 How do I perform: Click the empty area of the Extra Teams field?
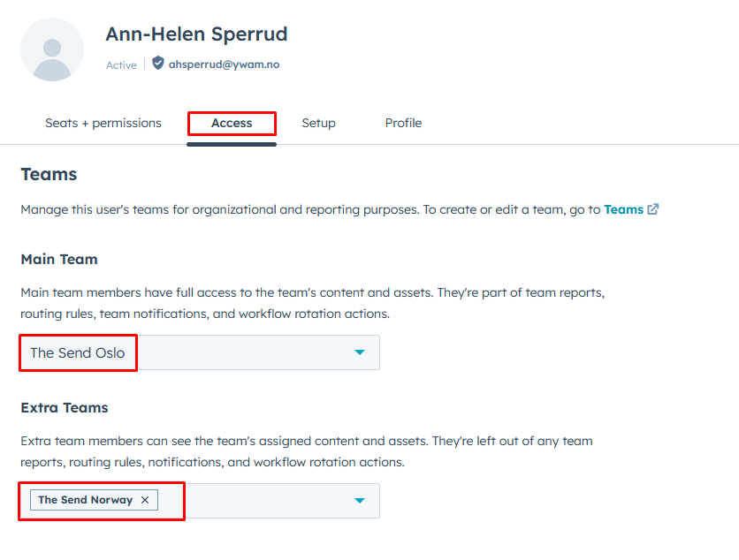[x=256, y=501]
